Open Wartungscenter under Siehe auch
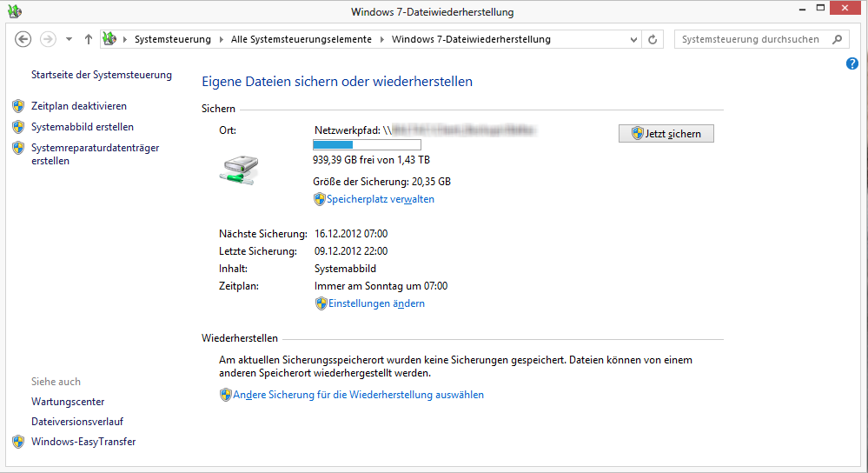 (x=68, y=402)
